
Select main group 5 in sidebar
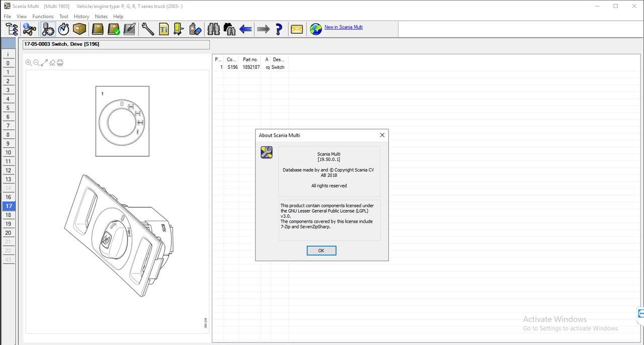(x=8, y=108)
